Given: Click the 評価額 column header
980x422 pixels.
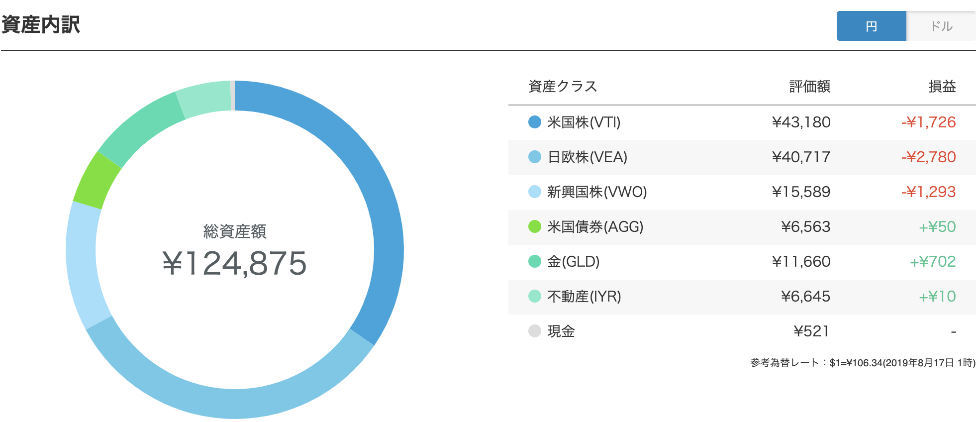Looking at the screenshot, I should [810, 86].
